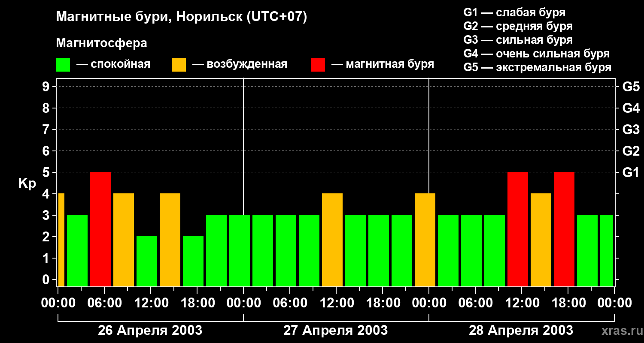Click the green Kp 2 bar at 18:00 on 26 April

pos(193,262)
